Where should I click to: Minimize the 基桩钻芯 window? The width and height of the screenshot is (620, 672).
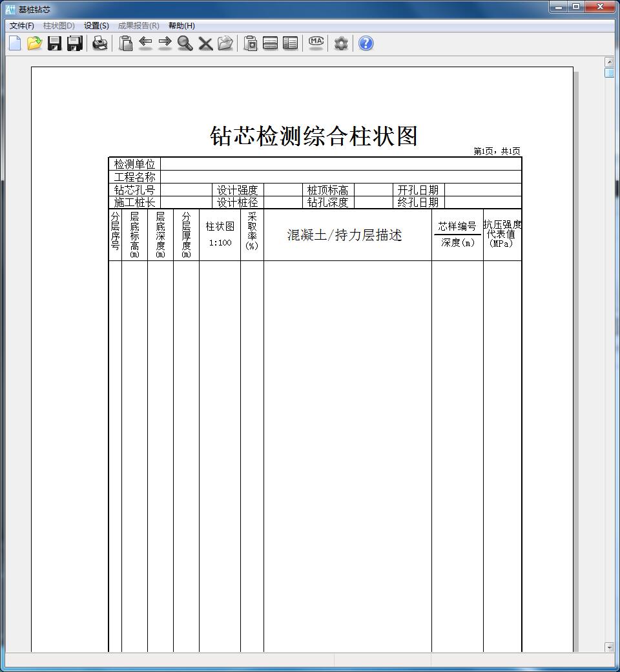[559, 6]
